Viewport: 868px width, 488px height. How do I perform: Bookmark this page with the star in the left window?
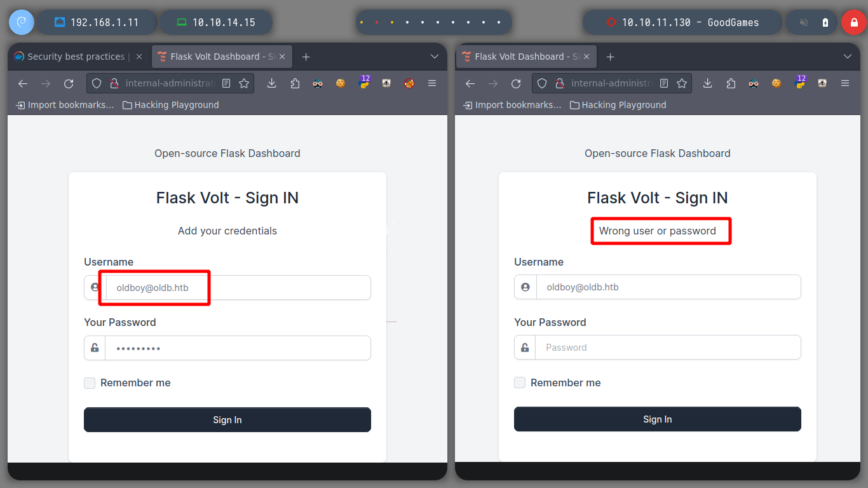(244, 83)
